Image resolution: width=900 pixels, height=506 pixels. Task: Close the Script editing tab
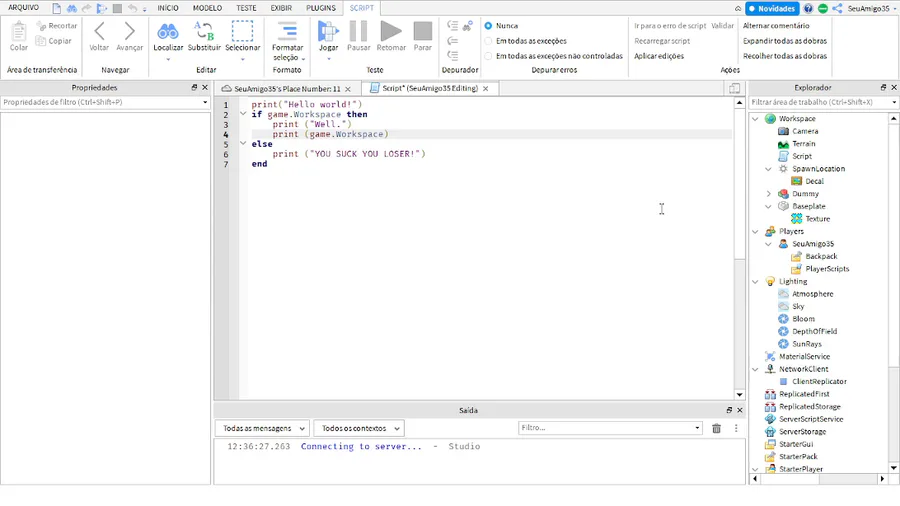pos(486,89)
